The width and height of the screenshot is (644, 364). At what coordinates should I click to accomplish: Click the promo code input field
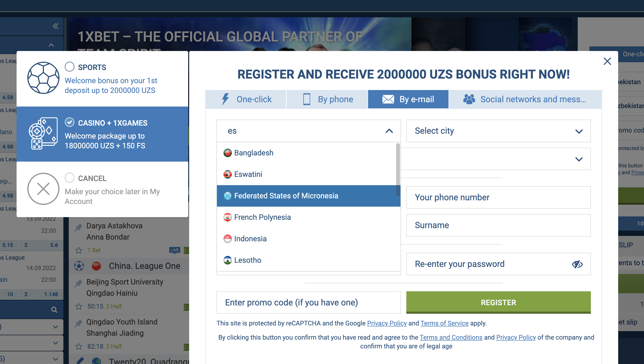pyautogui.click(x=308, y=303)
